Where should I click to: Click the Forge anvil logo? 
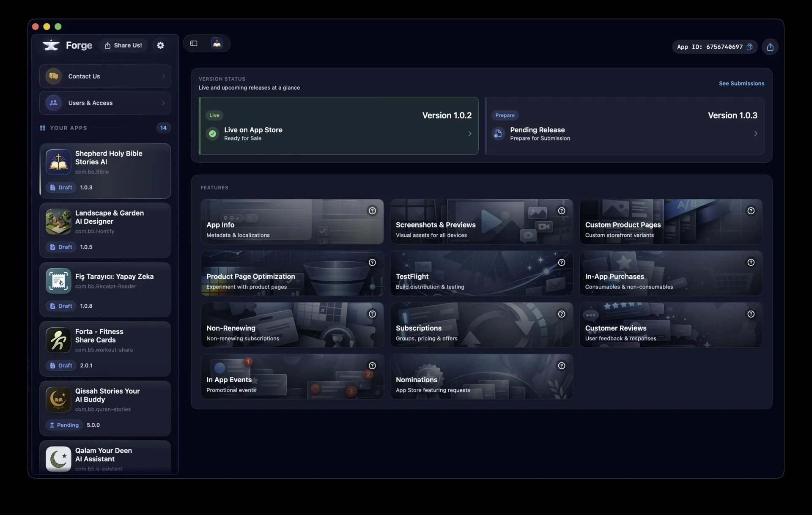pyautogui.click(x=50, y=45)
